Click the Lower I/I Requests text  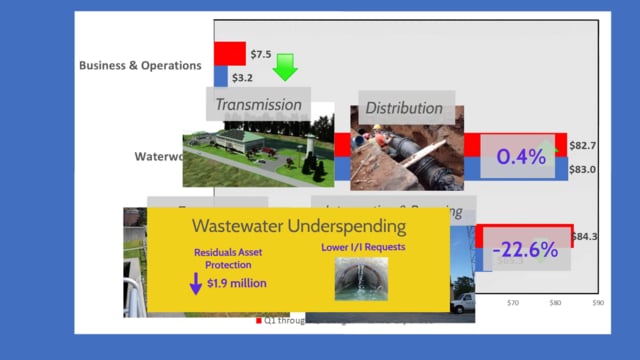coord(363,247)
